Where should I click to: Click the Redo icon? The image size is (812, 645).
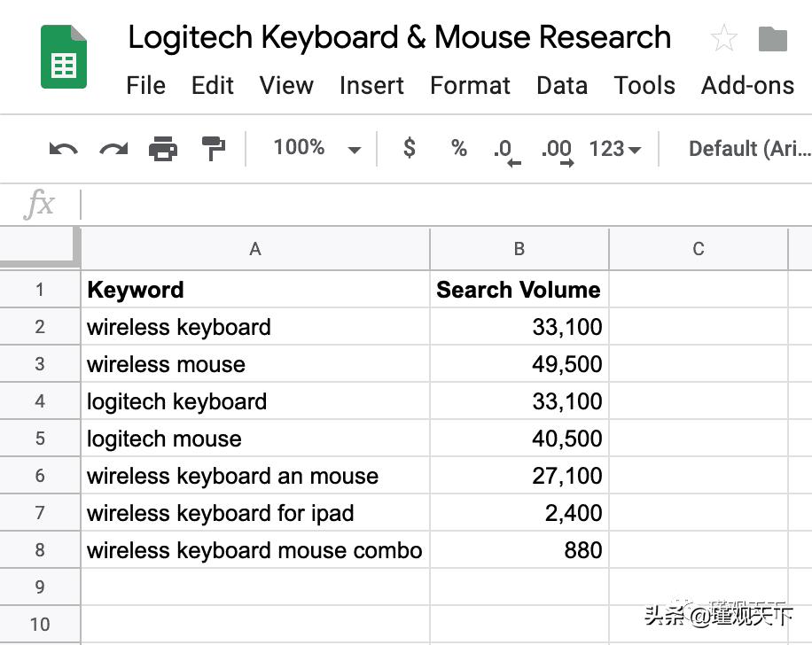click(x=113, y=148)
